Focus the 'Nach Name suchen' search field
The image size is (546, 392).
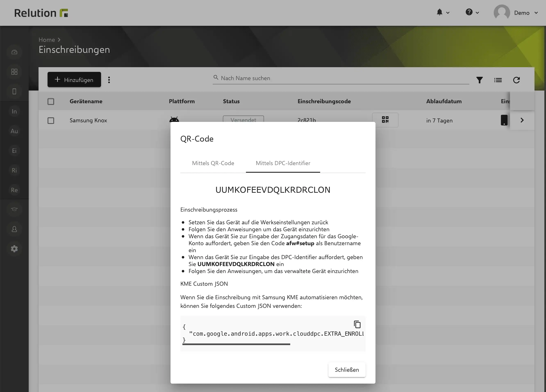[x=341, y=78]
